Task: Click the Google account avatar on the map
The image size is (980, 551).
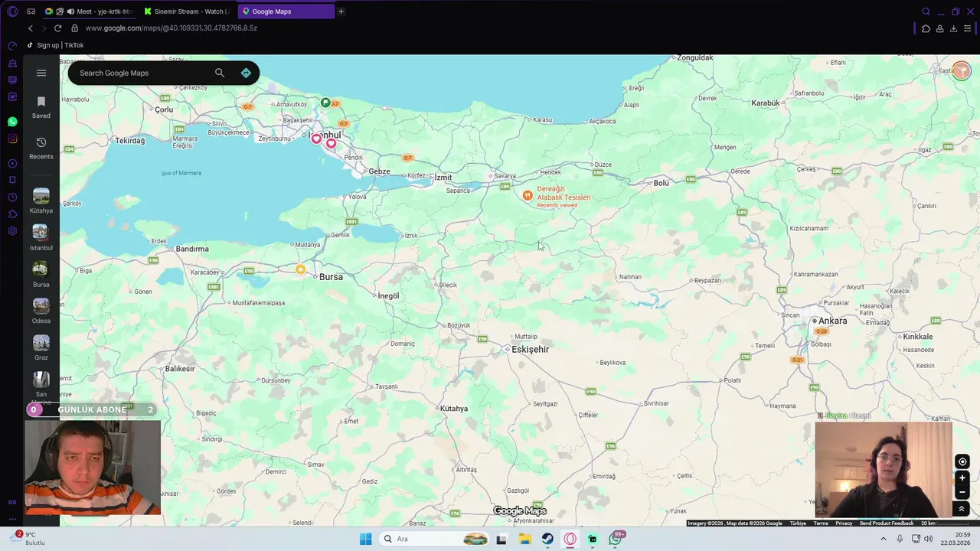Action: (962, 71)
